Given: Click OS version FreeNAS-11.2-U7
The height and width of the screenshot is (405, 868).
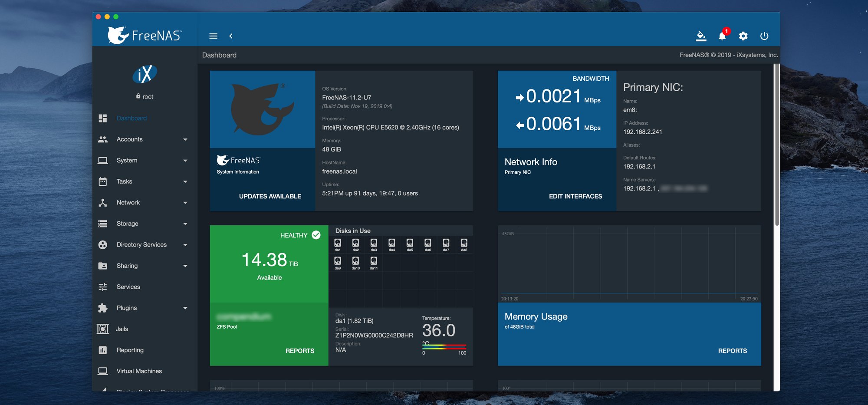Looking at the screenshot, I should point(347,97).
